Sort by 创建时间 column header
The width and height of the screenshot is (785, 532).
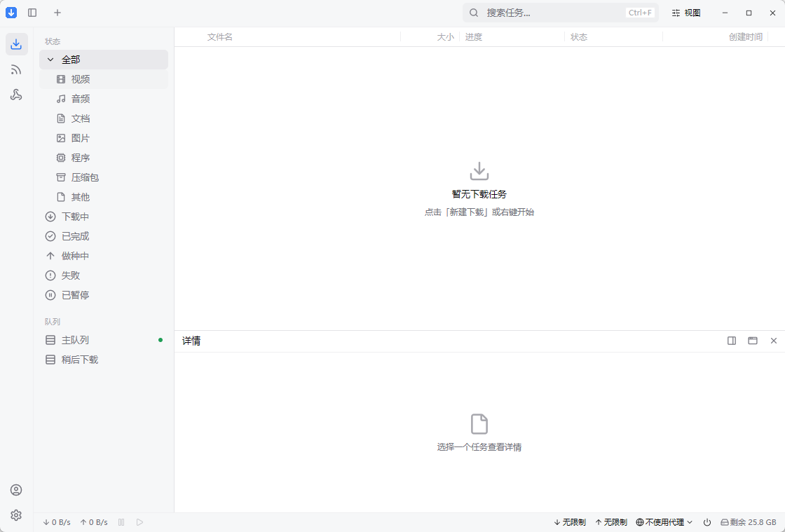click(x=746, y=37)
